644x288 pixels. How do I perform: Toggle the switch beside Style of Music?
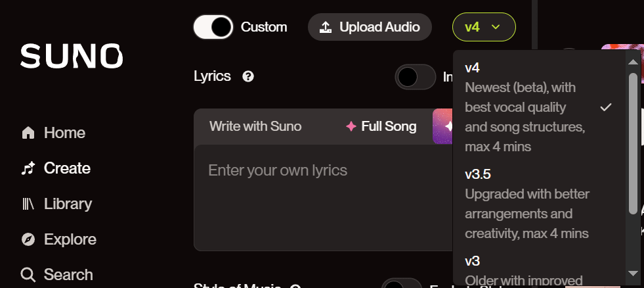pos(402,285)
